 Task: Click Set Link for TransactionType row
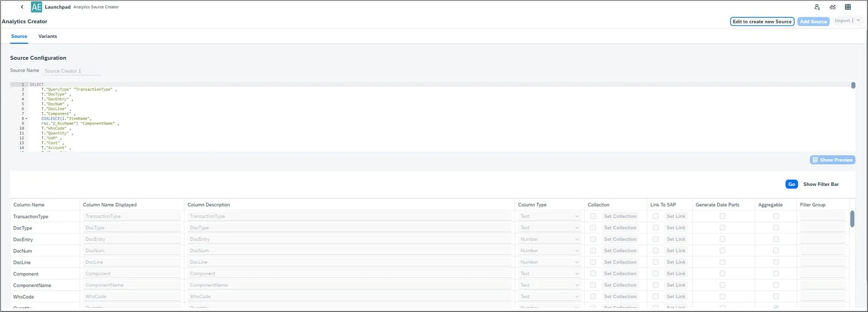tap(676, 216)
